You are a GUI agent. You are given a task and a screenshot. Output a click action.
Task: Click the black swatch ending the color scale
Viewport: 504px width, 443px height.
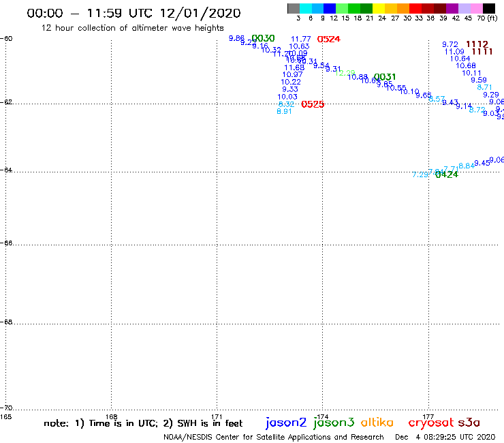(488, 8)
